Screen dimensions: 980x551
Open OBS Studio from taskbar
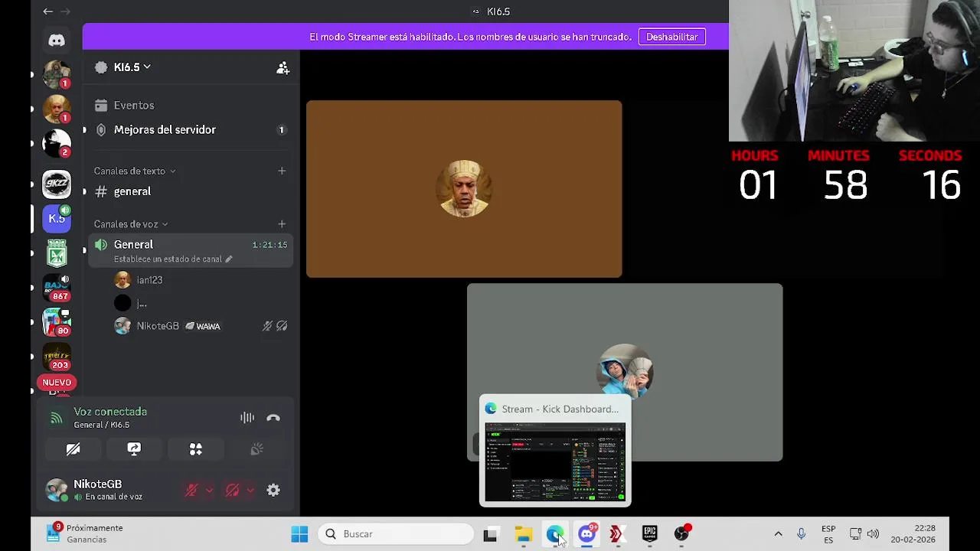click(681, 534)
